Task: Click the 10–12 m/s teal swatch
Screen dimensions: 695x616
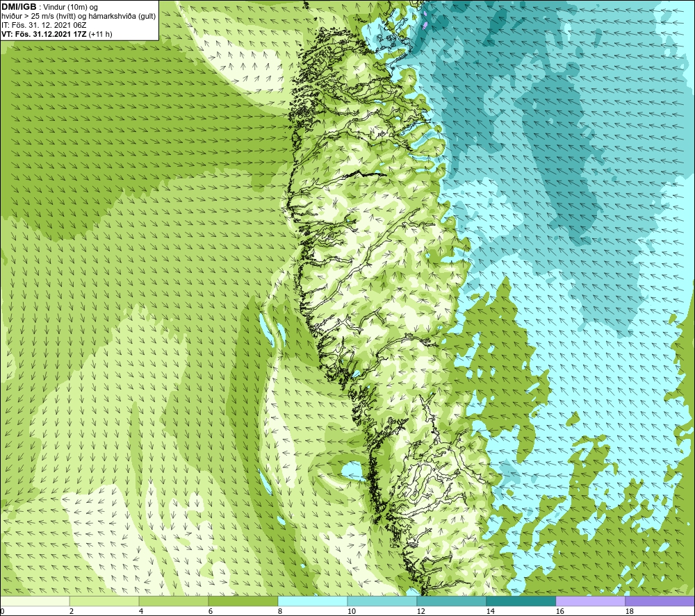Action: click(382, 601)
